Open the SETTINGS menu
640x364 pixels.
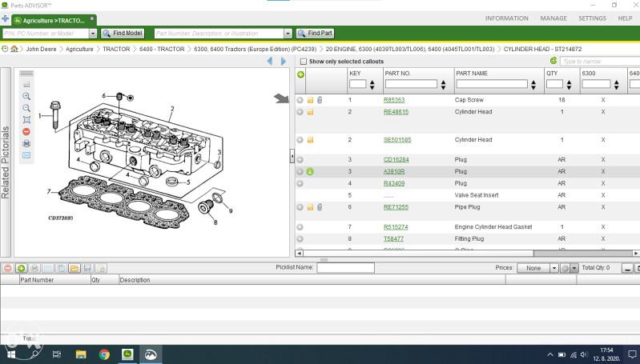[x=592, y=18]
